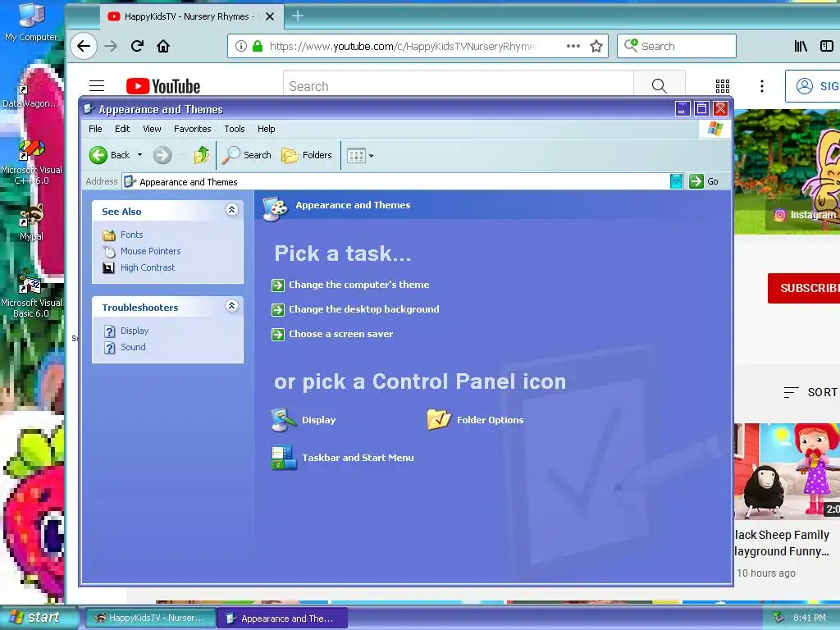
Task: Open a new browser tab
Action: pyautogui.click(x=298, y=16)
